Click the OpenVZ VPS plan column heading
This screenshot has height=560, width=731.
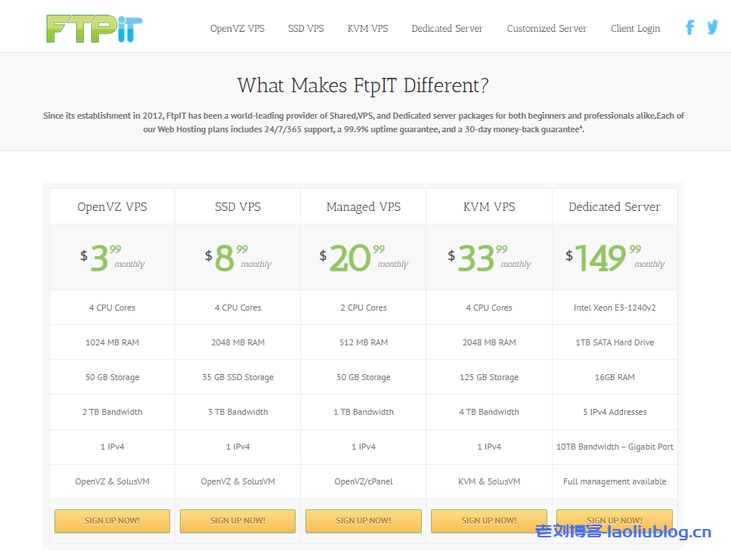[x=112, y=207]
